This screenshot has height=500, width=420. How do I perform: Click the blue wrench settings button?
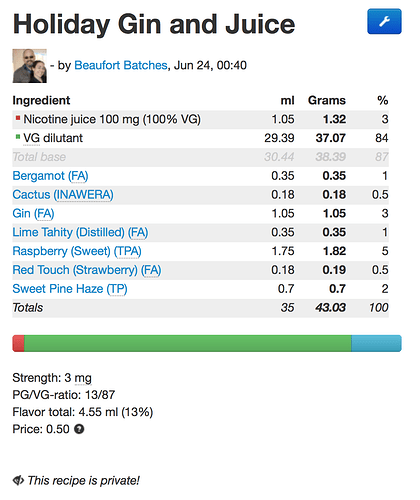(x=384, y=21)
